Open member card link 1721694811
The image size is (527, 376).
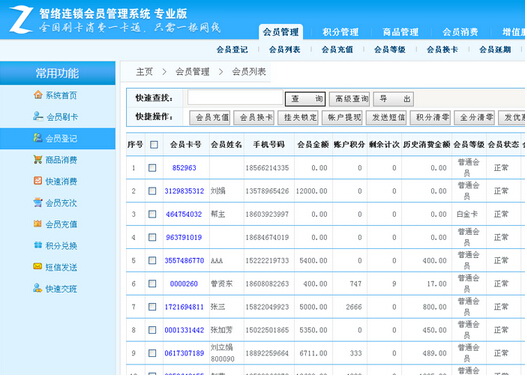[x=184, y=307]
